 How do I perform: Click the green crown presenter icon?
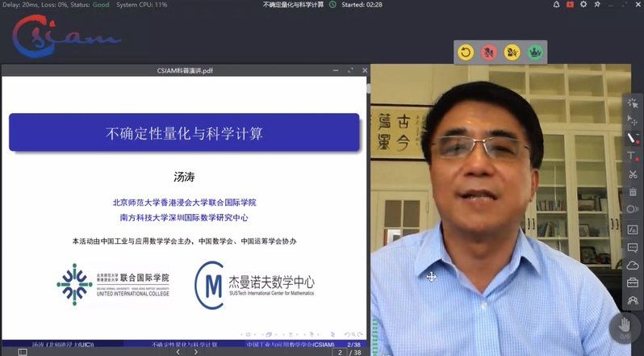(x=533, y=52)
